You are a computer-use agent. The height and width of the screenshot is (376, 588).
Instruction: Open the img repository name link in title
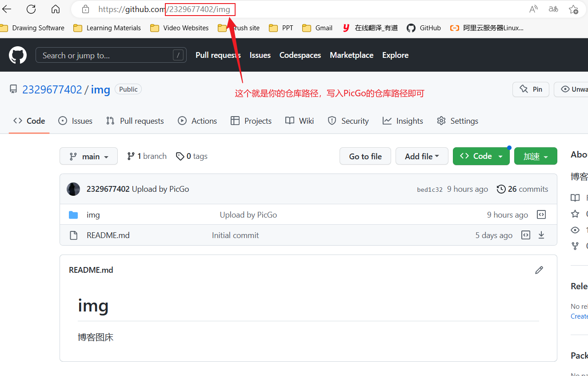[100, 89]
